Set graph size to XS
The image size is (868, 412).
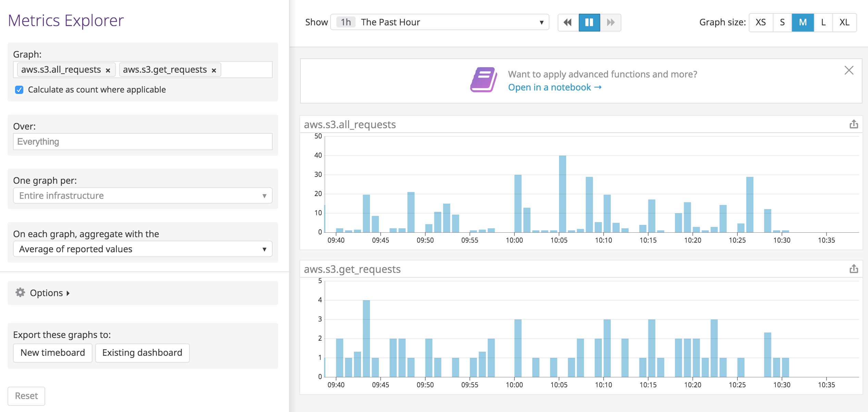(x=760, y=23)
